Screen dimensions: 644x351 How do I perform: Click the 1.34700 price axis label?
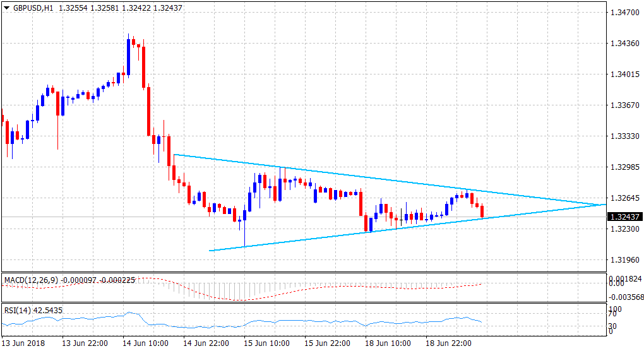[x=624, y=12]
